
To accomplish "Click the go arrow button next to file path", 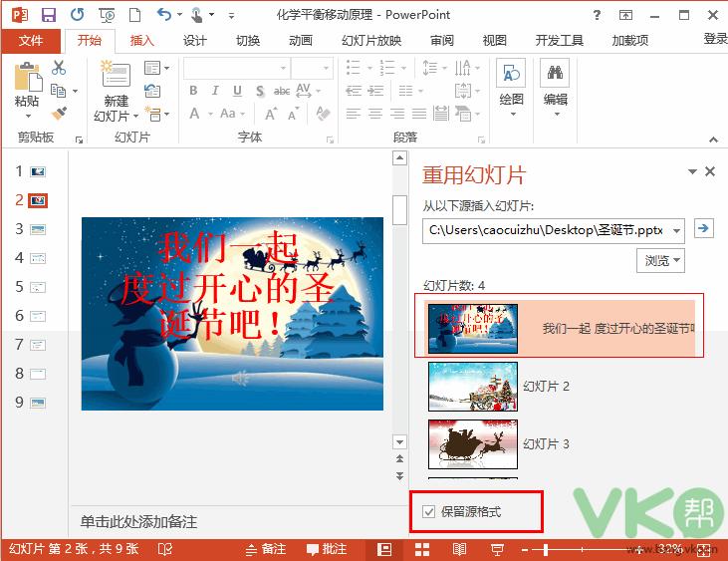I will coord(703,228).
